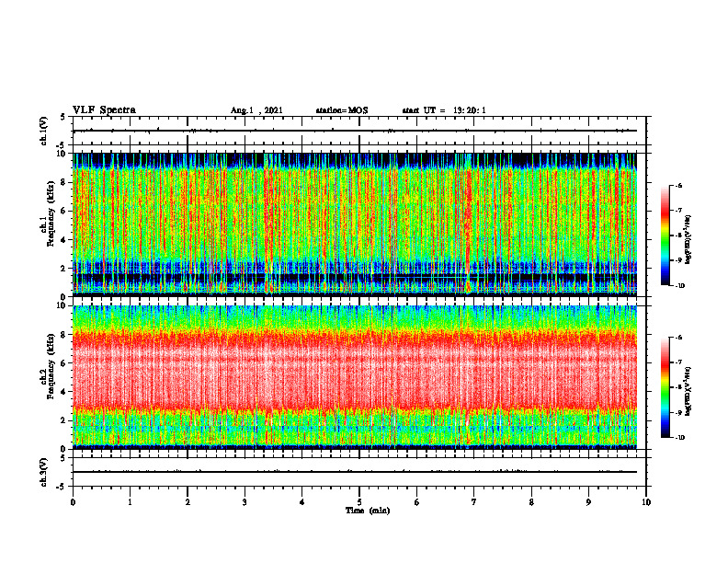Click the ch.1 spectrogram plot area

(355, 224)
